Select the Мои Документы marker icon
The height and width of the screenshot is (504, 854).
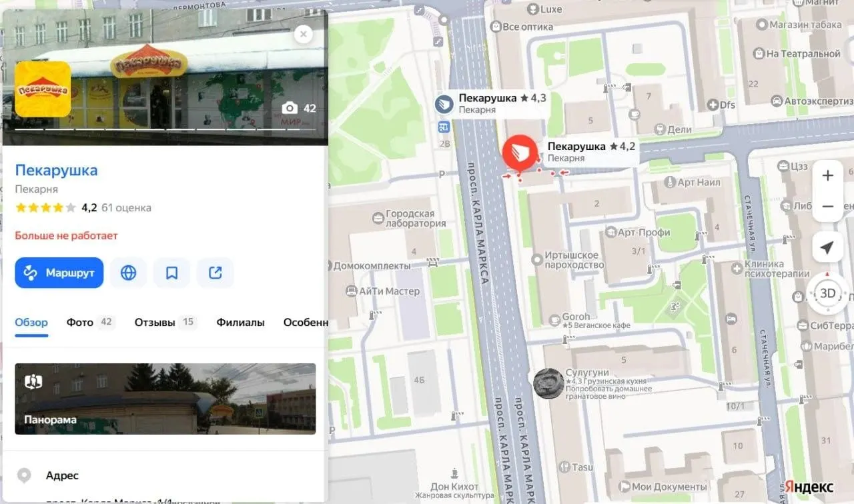623,487
